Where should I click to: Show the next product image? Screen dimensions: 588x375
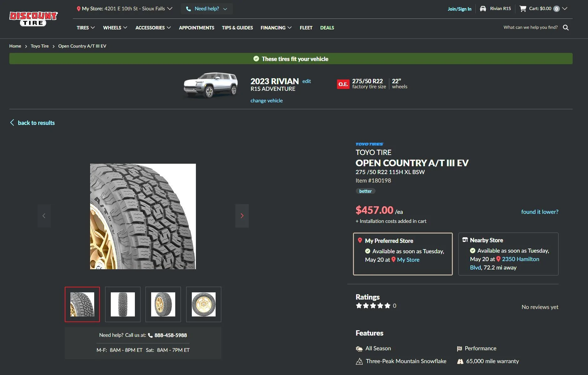(x=242, y=216)
